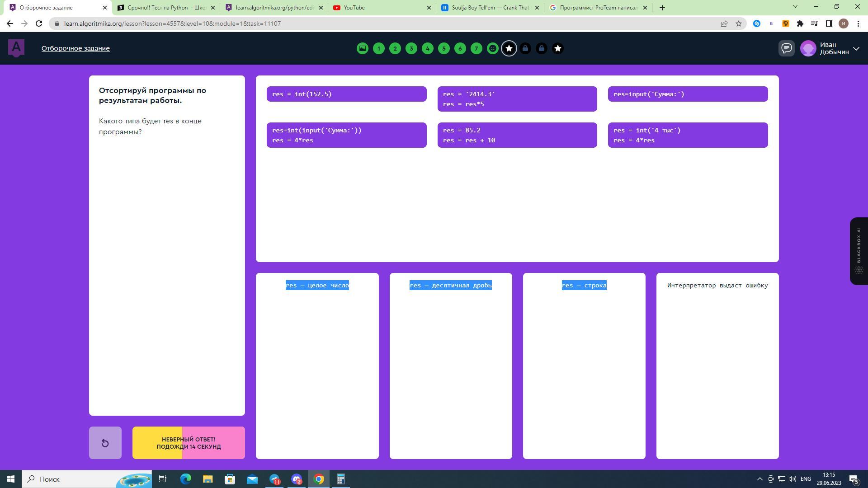This screenshot has width=868, height=488.
Task: Bookmark this page with the star icon
Action: pos(738,23)
